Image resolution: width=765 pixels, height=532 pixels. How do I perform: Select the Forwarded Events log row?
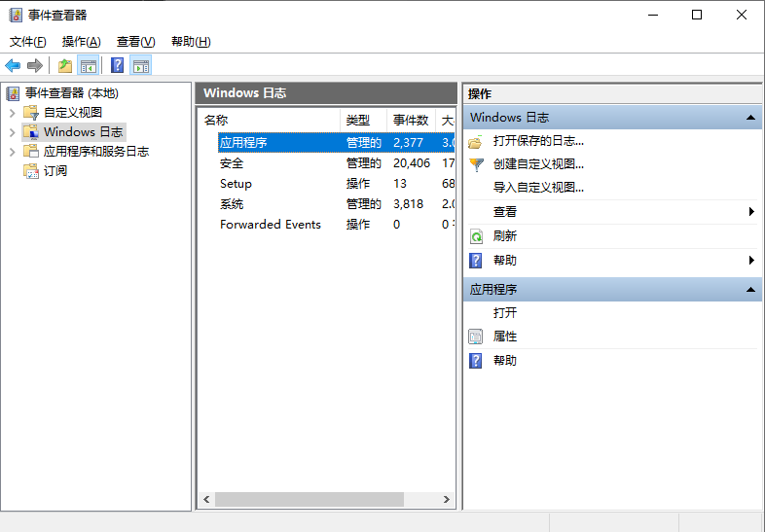[336, 225]
